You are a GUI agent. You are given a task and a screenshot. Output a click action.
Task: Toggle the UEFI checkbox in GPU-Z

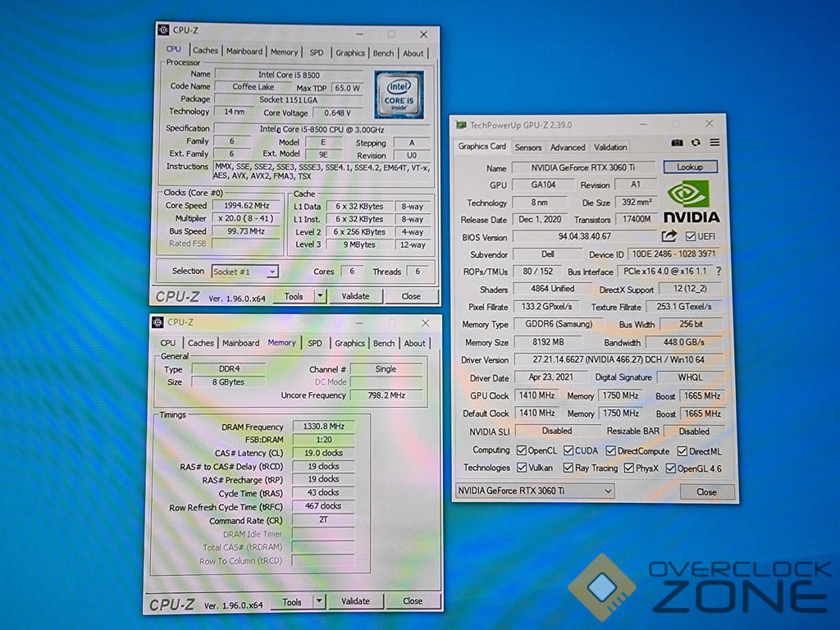[691, 236]
